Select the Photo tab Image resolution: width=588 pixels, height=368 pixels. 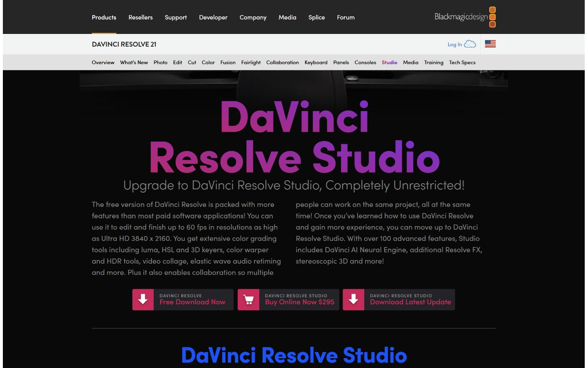point(160,63)
